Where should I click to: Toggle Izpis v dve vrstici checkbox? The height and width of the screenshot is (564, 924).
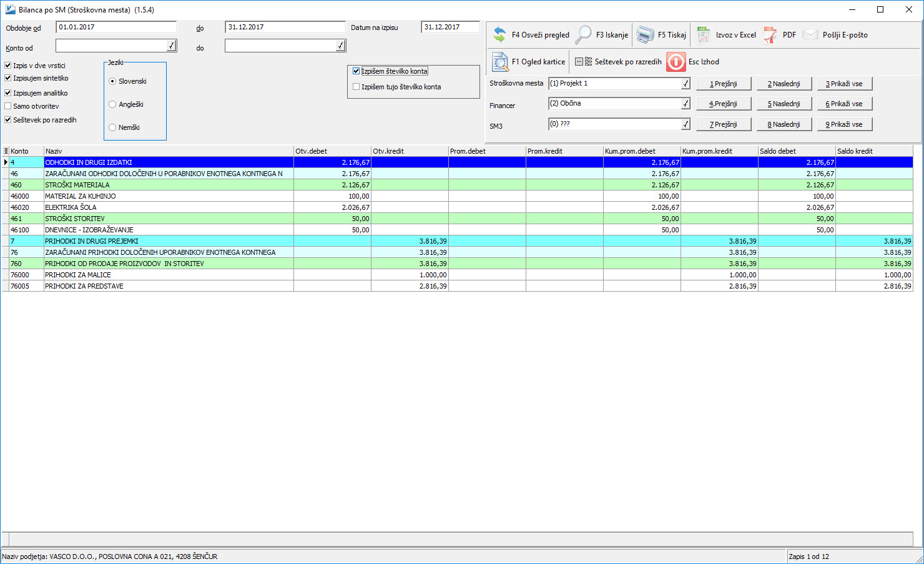pos(8,66)
